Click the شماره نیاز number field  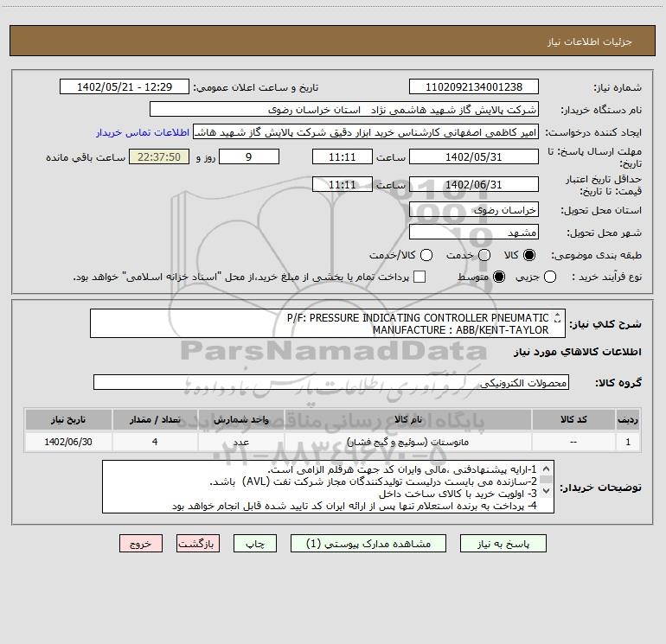474,86
